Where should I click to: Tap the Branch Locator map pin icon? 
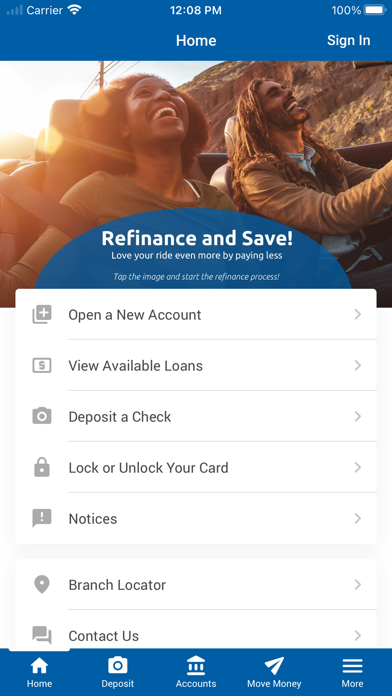point(42,585)
